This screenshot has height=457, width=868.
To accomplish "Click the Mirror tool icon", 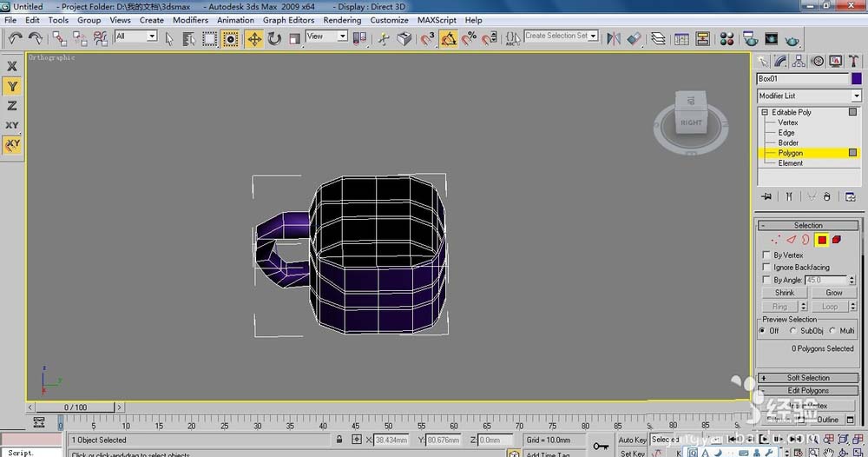I will pos(614,38).
